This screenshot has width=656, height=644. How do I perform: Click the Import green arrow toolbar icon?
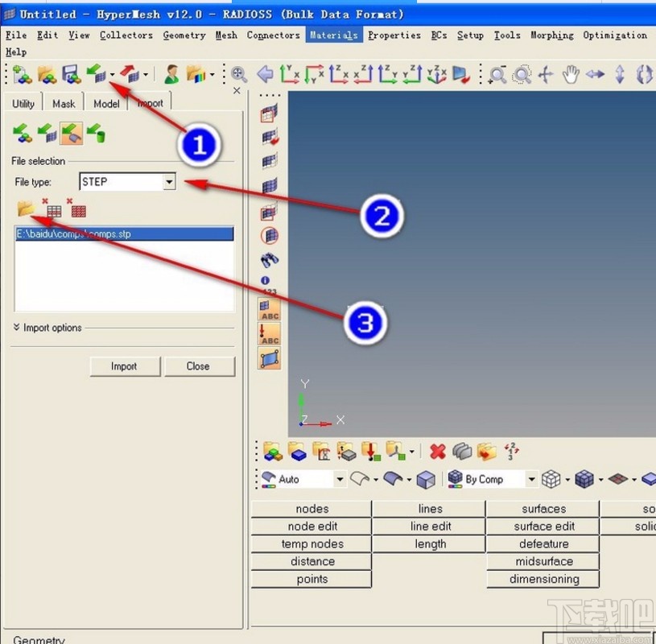[96, 73]
